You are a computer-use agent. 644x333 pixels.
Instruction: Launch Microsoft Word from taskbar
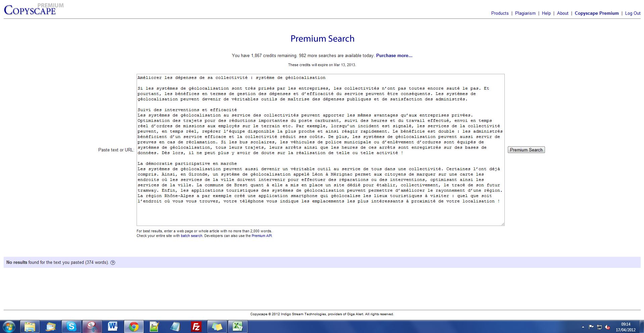(x=113, y=326)
